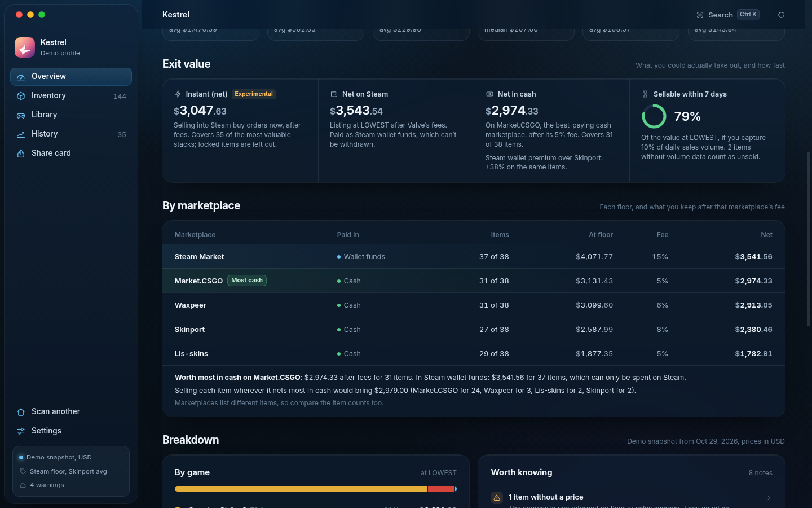Click the Most cash badge on Market.CSGO

(247, 281)
